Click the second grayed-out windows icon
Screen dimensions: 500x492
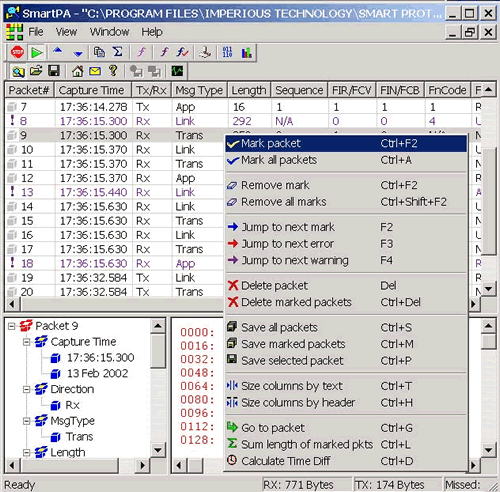pyautogui.click(x=154, y=71)
